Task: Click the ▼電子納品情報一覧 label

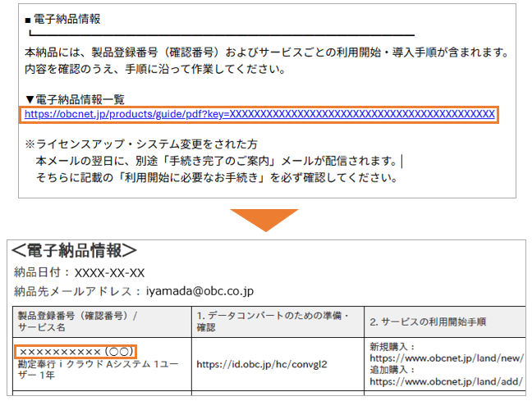Action: point(75,100)
